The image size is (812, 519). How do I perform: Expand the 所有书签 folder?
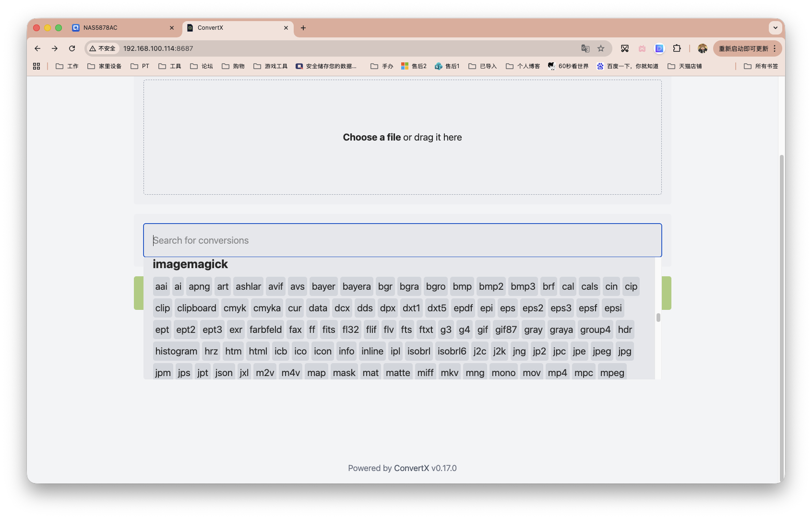point(761,66)
